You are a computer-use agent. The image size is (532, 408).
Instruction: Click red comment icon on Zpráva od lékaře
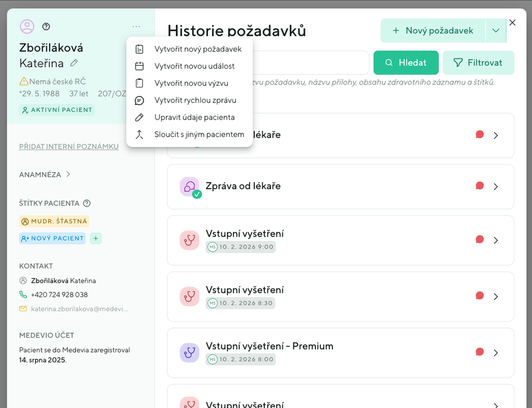(479, 186)
